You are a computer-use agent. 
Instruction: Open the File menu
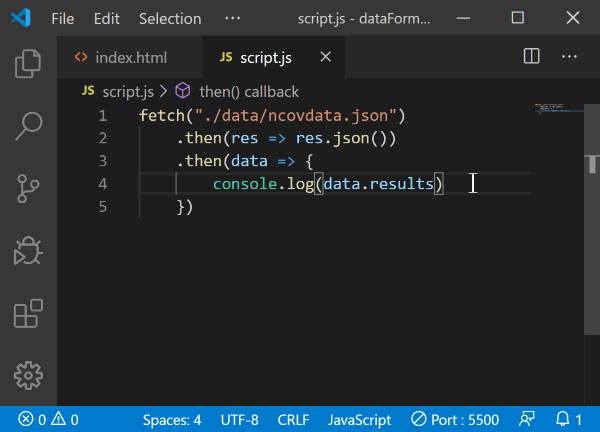click(63, 18)
